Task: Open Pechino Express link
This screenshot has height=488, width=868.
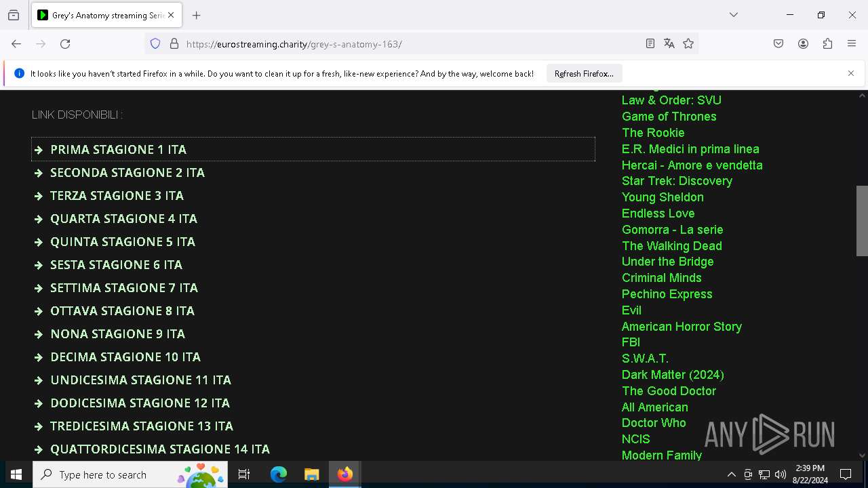Action: 667,294
